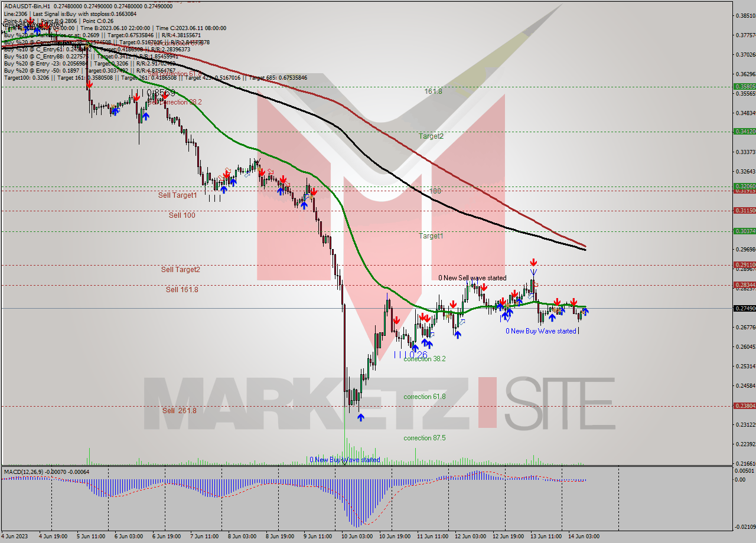Click the 'Sell 261.8' label
This screenshot has height=543, width=756.
pos(180,410)
